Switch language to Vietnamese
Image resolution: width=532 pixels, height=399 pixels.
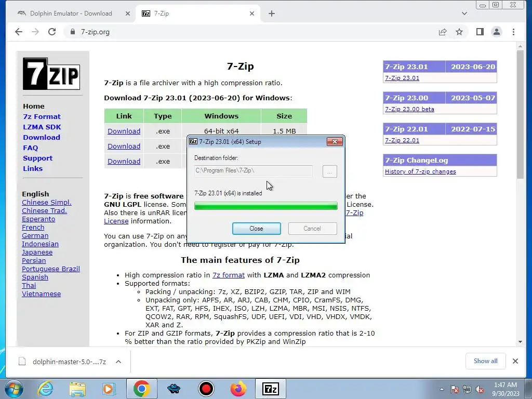[42, 294]
